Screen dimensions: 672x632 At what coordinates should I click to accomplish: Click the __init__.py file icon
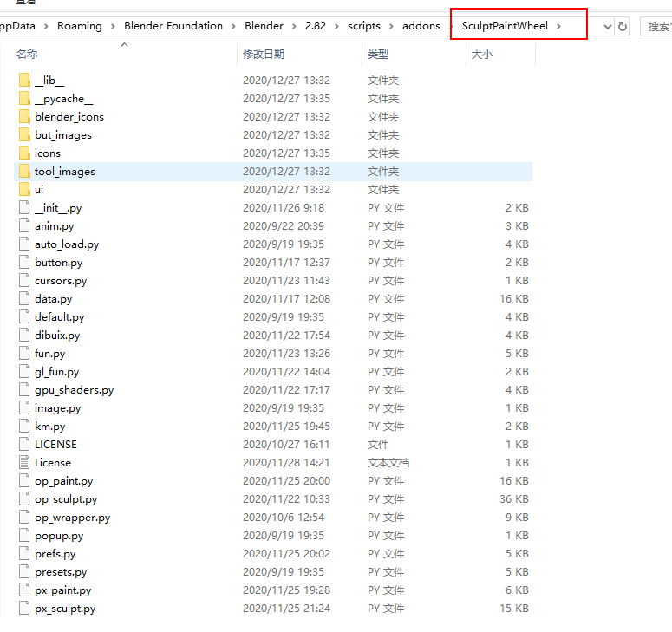(x=24, y=207)
